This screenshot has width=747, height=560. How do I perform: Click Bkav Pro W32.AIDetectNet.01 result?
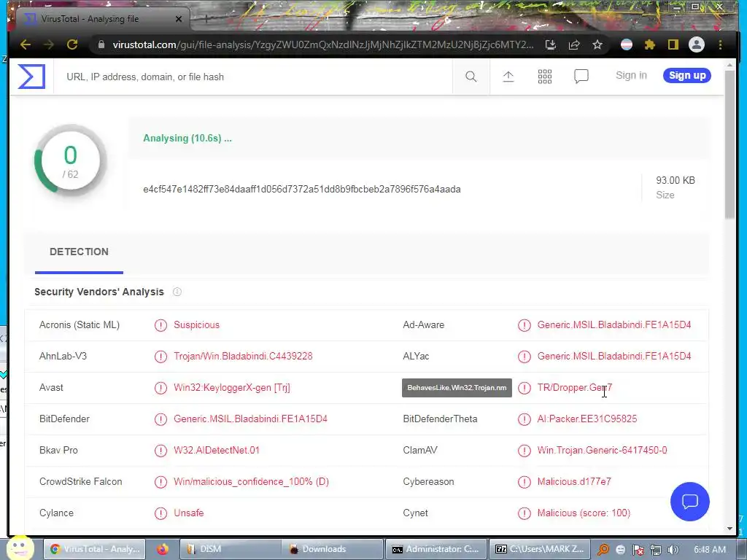tap(216, 451)
